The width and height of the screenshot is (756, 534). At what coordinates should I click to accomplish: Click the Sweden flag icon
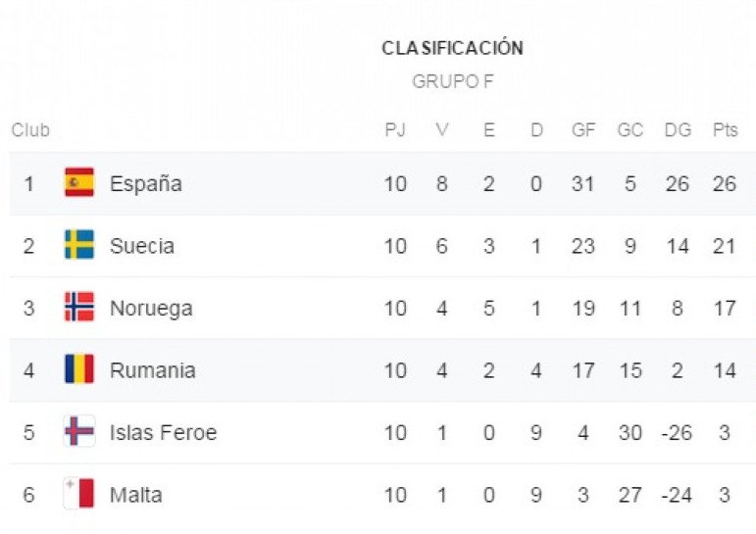[79, 244]
